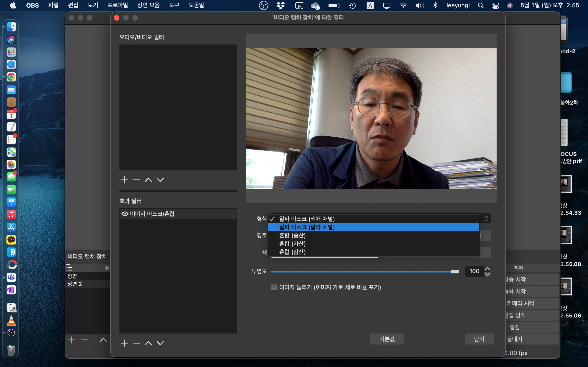Select 알파 마스크 (색채 채널) checked option

pyautogui.click(x=307, y=219)
